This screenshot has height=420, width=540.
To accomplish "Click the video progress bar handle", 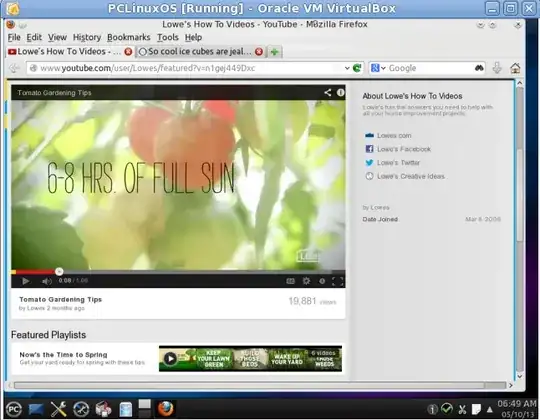I will coord(59,272).
